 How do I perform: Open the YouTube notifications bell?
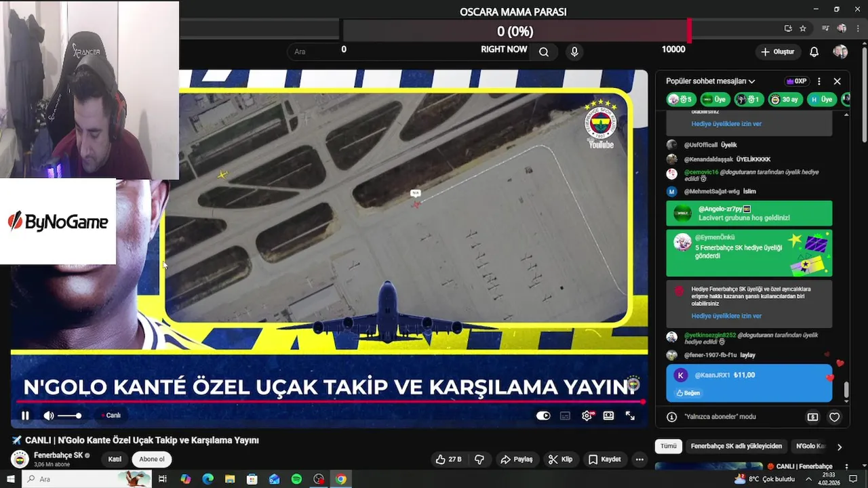coord(814,52)
